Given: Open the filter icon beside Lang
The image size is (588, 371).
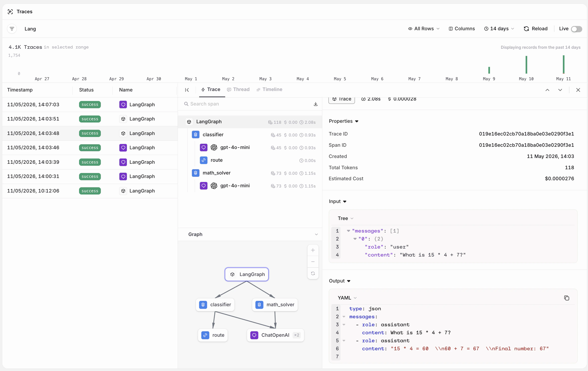Looking at the screenshot, I should [x=12, y=29].
